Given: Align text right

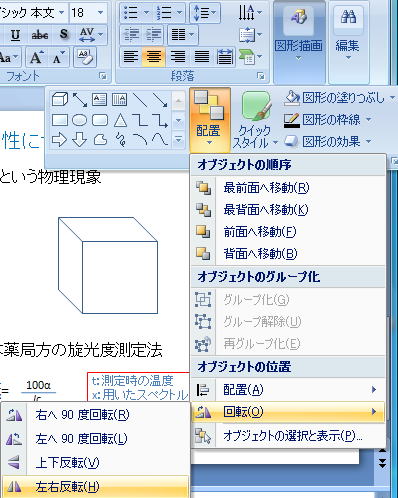Looking at the screenshot, I should coord(178,57).
